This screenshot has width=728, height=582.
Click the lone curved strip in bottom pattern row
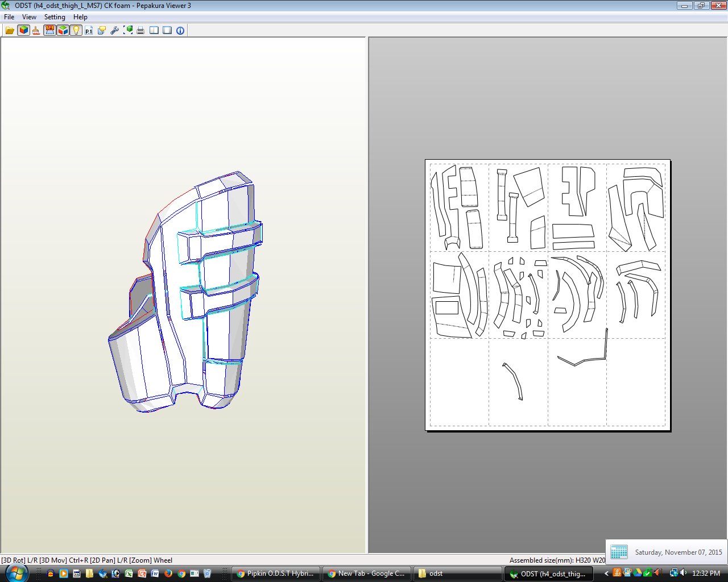pyautogui.click(x=513, y=381)
